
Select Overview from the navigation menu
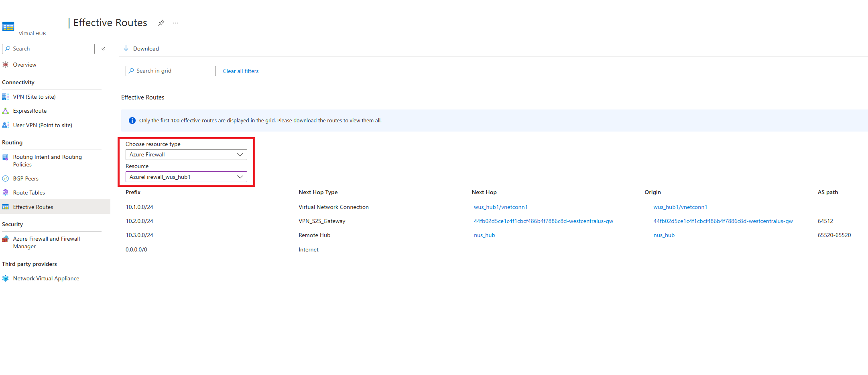pos(24,64)
